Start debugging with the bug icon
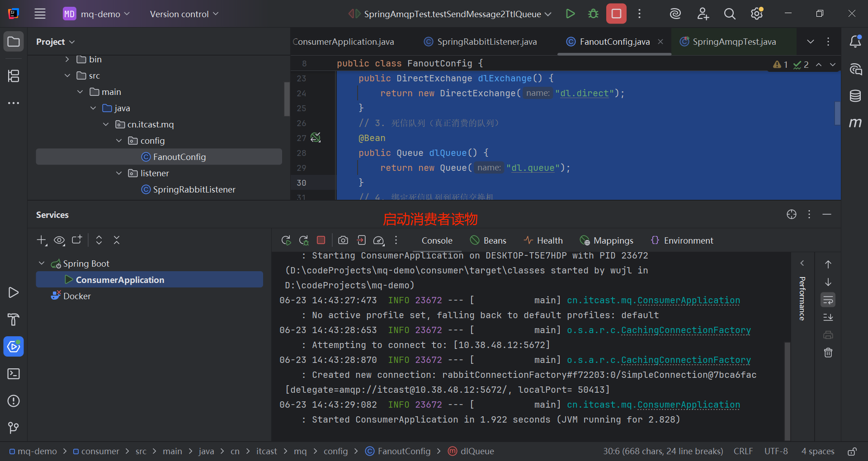Image resolution: width=868 pixels, height=461 pixels. (x=593, y=14)
